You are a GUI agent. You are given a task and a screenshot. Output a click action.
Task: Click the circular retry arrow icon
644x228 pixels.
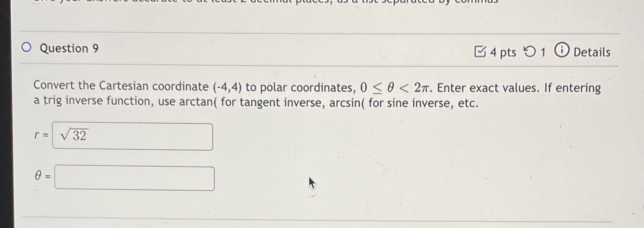(531, 51)
